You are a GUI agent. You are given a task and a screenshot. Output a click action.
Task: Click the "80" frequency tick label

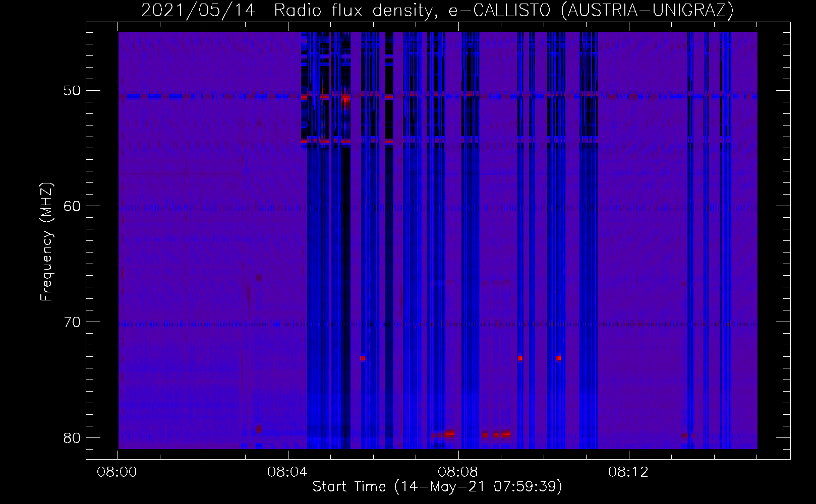pos(71,437)
